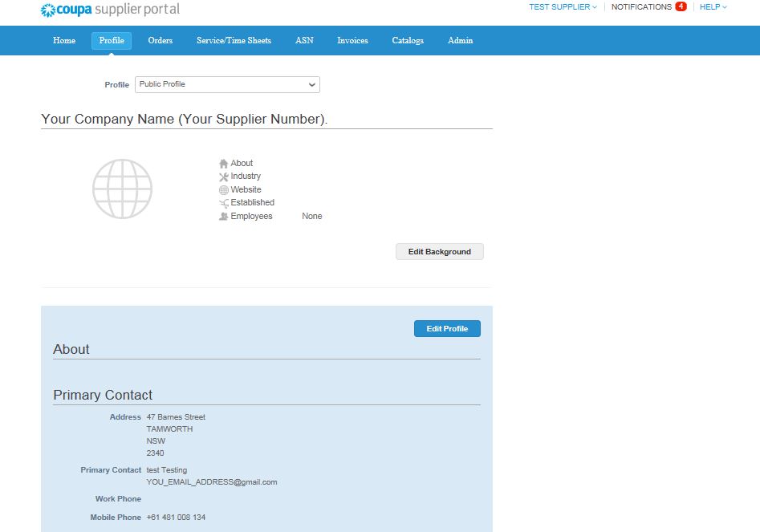Expand the HELP menu

click(713, 7)
